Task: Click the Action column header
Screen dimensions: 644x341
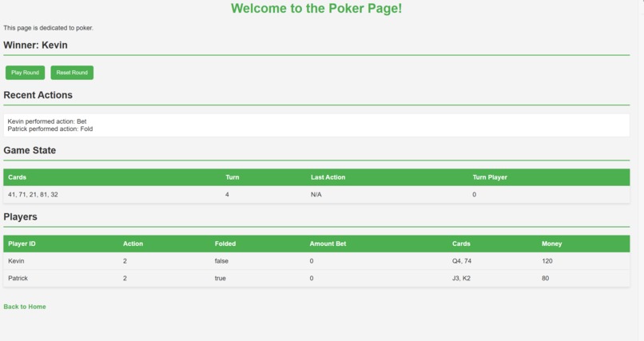Action: coord(133,244)
